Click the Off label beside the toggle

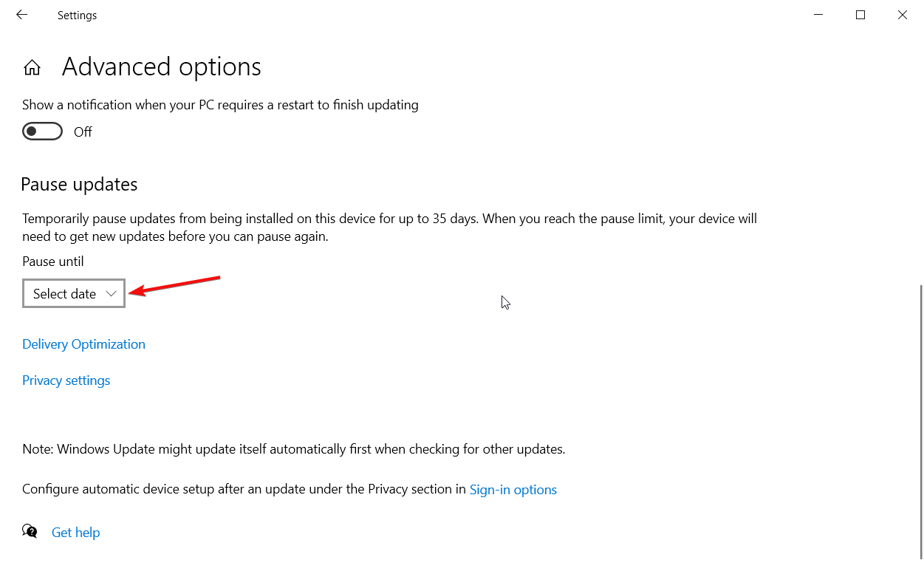[83, 132]
